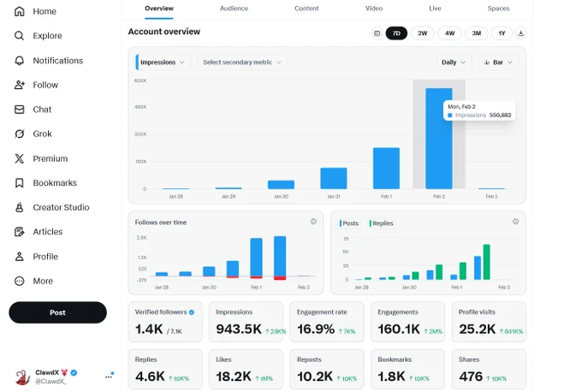
Task: Switch to the Live tab
Action: (435, 9)
